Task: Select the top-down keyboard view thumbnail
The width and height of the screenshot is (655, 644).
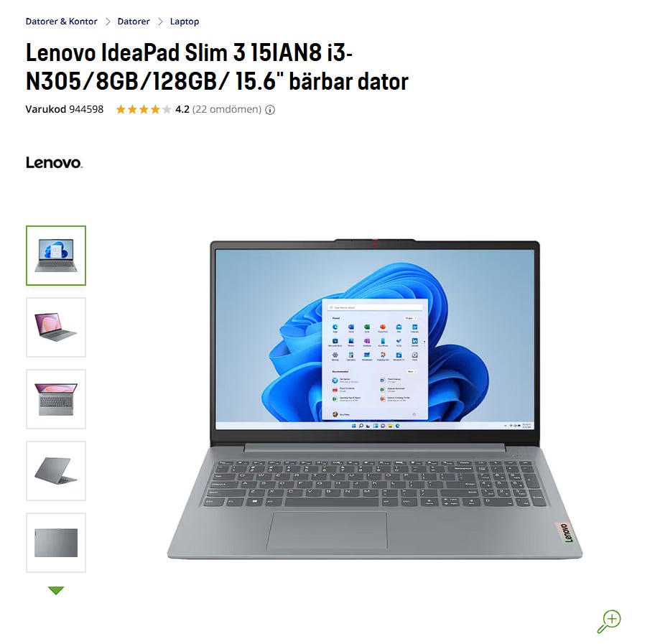Action: [56, 399]
